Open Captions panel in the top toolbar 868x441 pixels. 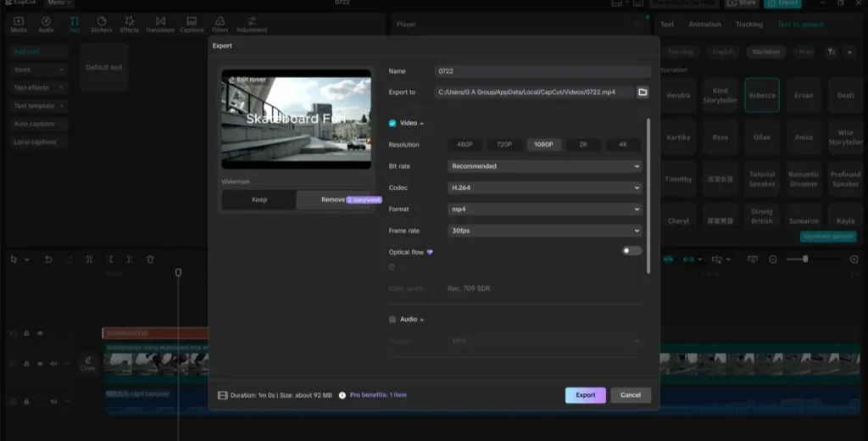192,25
